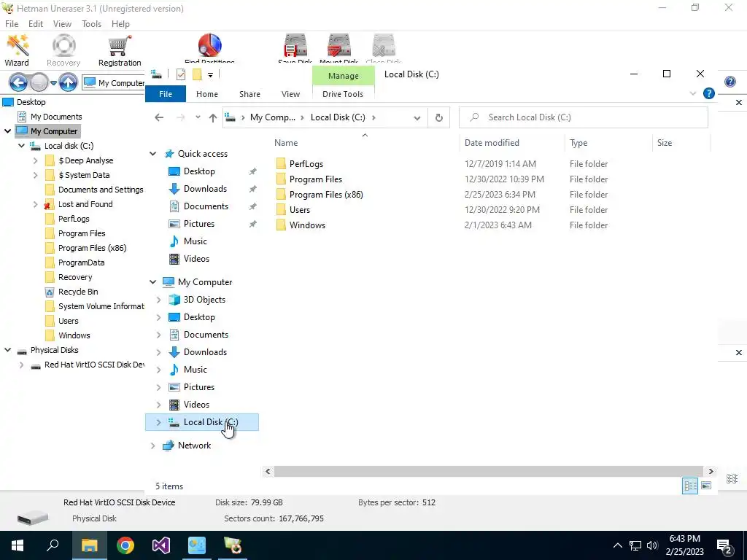The width and height of the screenshot is (747, 560).
Task: Open the Tools menu in Hetman Uneraser
Action: pyautogui.click(x=91, y=24)
